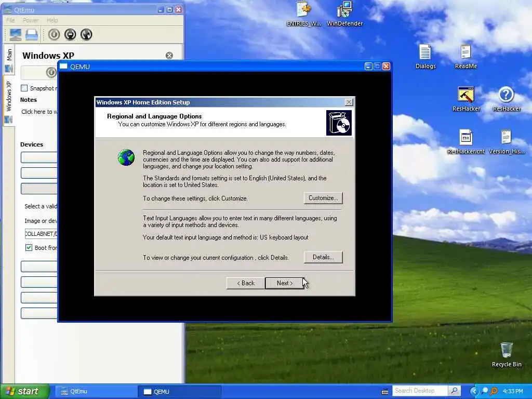Click the setup CD box icon in dialog header
Viewport: 532px width, 399px height.
tap(339, 123)
